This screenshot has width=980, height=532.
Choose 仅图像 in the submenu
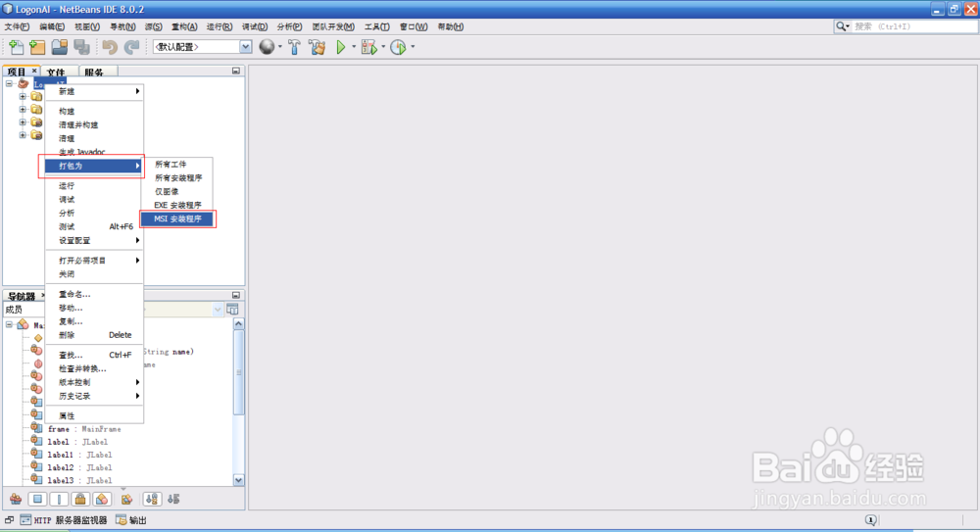click(x=177, y=191)
